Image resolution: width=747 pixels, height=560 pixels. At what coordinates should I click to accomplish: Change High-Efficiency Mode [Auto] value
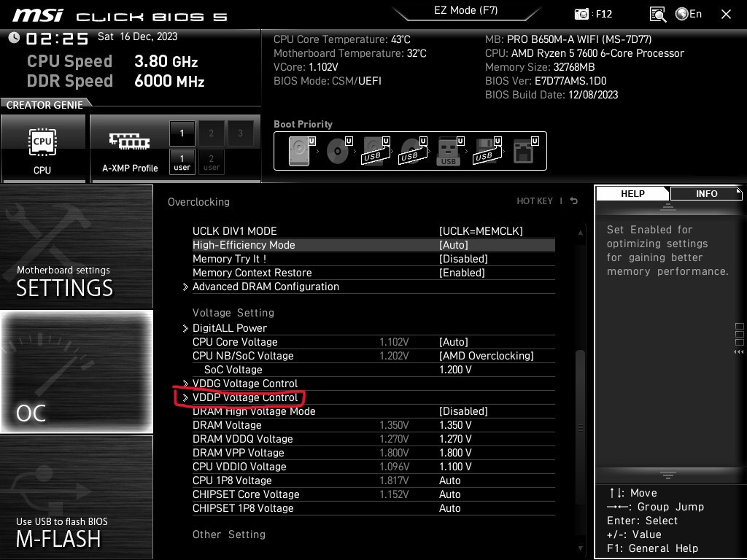454,245
